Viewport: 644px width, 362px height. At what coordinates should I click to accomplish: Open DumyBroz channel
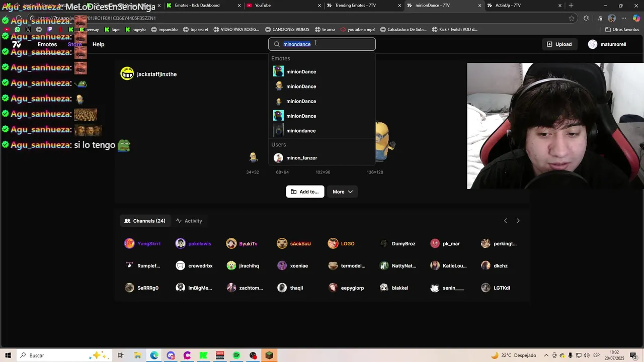397,244
